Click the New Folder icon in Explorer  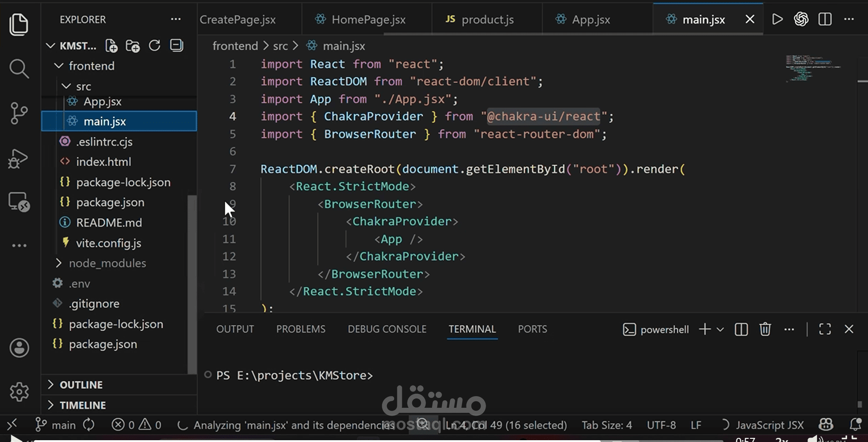click(x=133, y=46)
